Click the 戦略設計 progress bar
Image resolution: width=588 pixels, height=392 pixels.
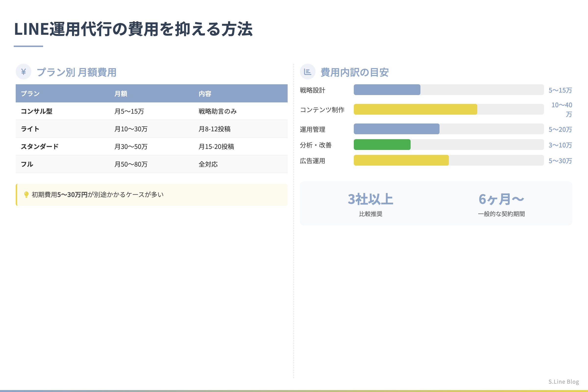(x=449, y=90)
